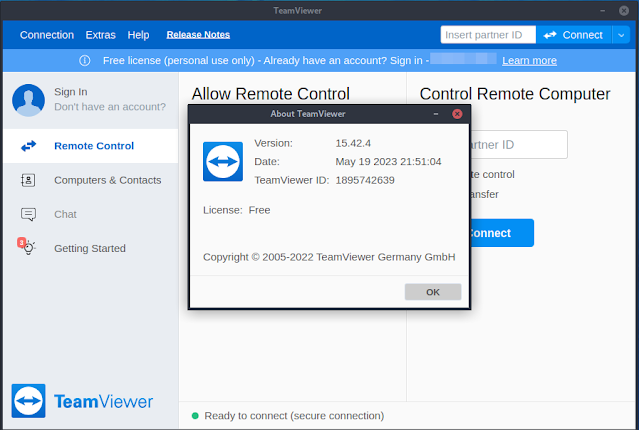Click the Chat speech bubble icon

[x=29, y=214]
